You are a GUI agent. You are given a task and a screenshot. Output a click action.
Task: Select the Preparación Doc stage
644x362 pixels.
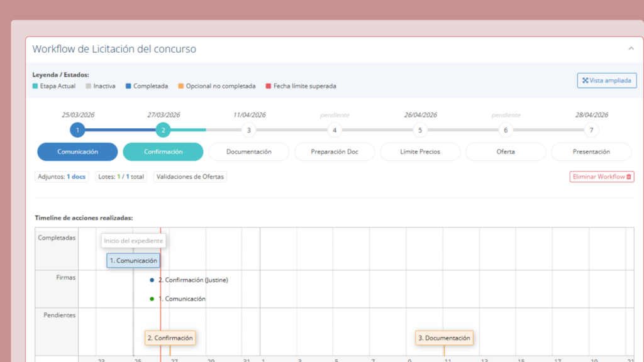334,151
